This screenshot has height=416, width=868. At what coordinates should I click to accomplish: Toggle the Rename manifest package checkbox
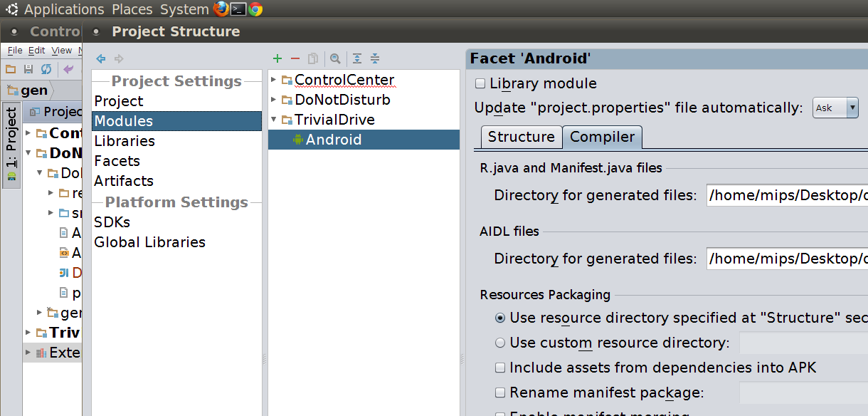[x=500, y=392]
